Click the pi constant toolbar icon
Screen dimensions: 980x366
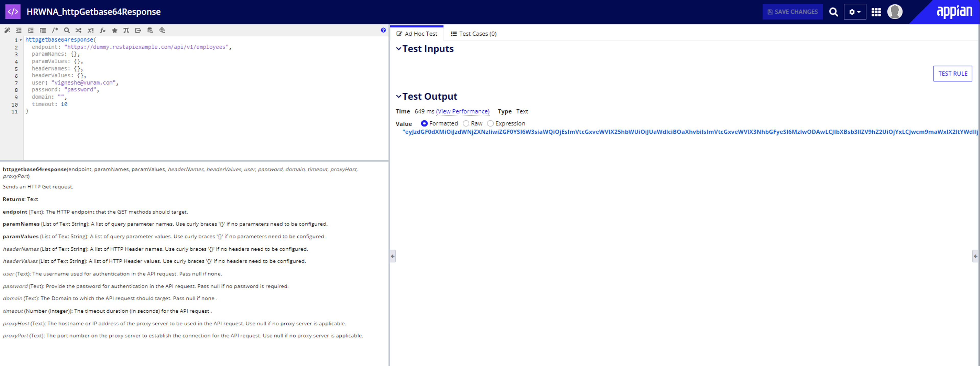[126, 30]
